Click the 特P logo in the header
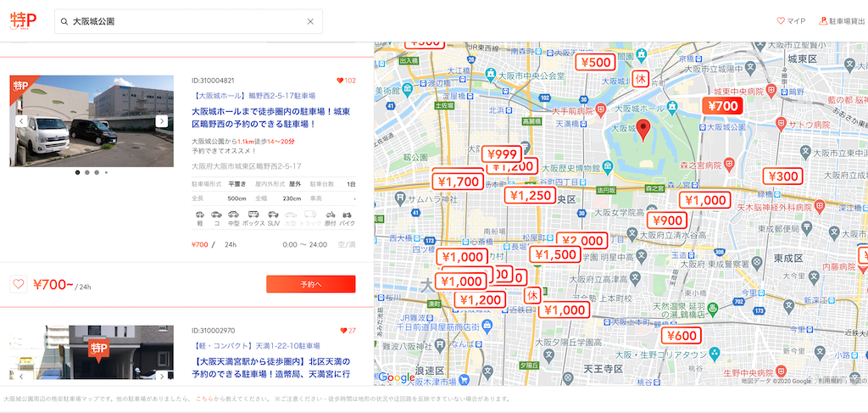Viewport: 868px width, 413px height. (x=23, y=21)
